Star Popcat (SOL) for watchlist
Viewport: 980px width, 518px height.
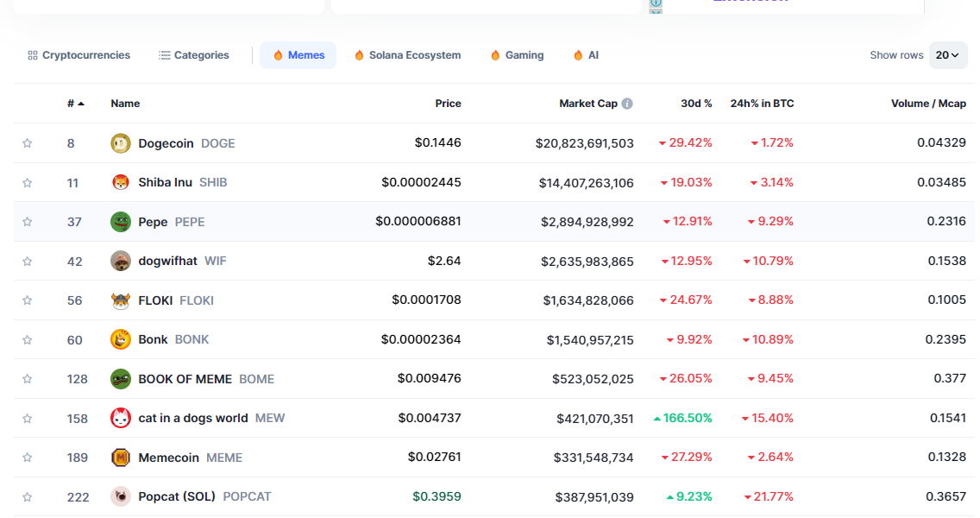click(28, 496)
